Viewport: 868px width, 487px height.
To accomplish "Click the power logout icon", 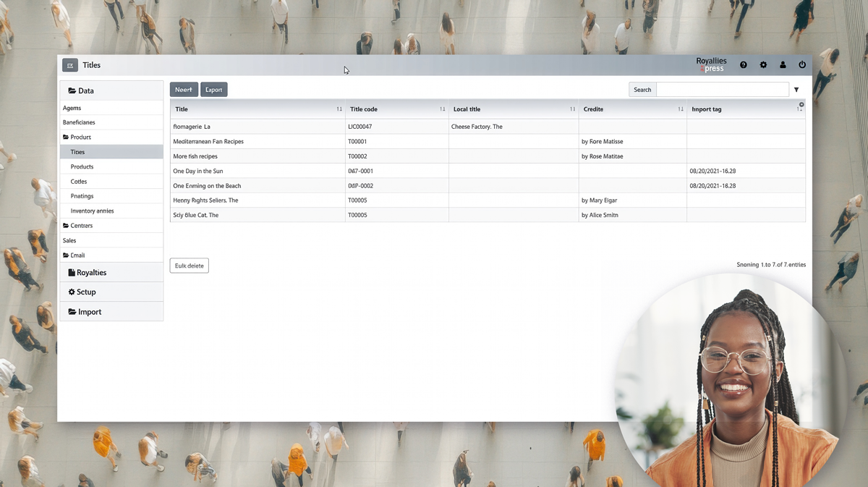I will click(x=802, y=65).
